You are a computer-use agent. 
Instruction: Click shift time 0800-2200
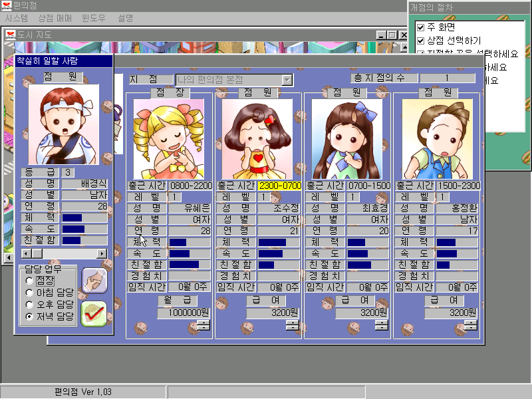coord(191,186)
